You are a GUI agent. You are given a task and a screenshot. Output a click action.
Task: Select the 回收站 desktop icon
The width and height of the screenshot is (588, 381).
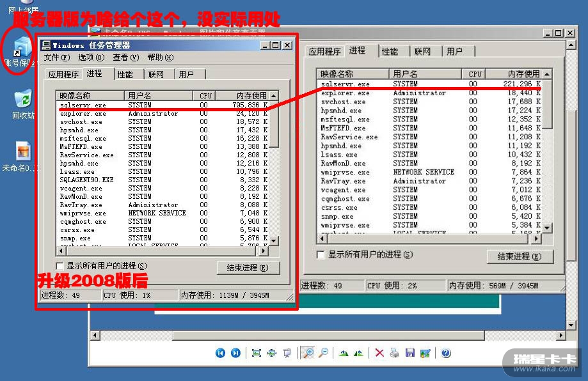coord(23,104)
